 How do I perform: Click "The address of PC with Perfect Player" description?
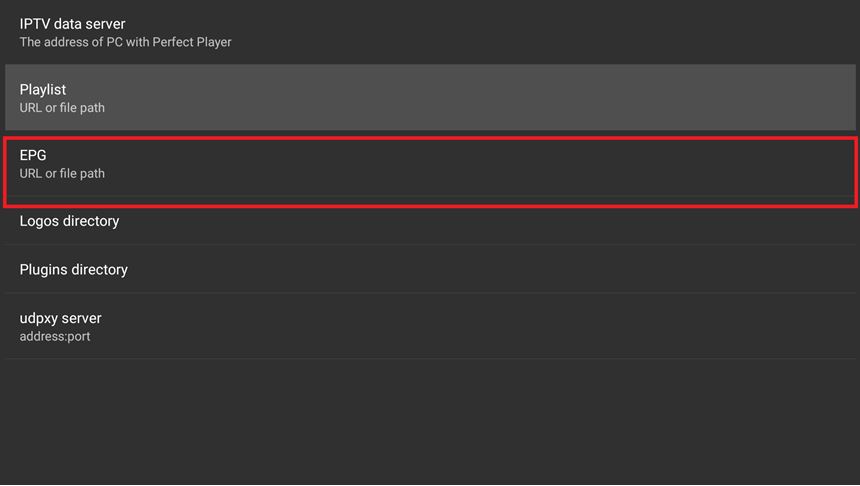(x=125, y=42)
